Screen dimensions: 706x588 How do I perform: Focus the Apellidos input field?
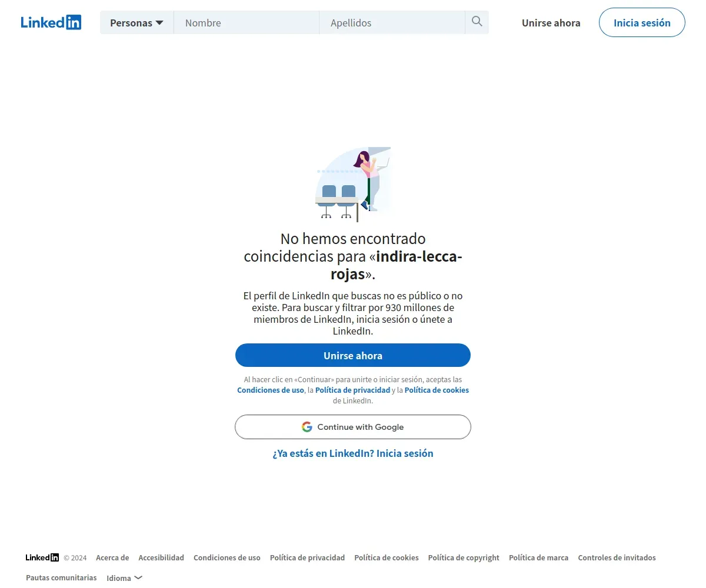coord(392,23)
